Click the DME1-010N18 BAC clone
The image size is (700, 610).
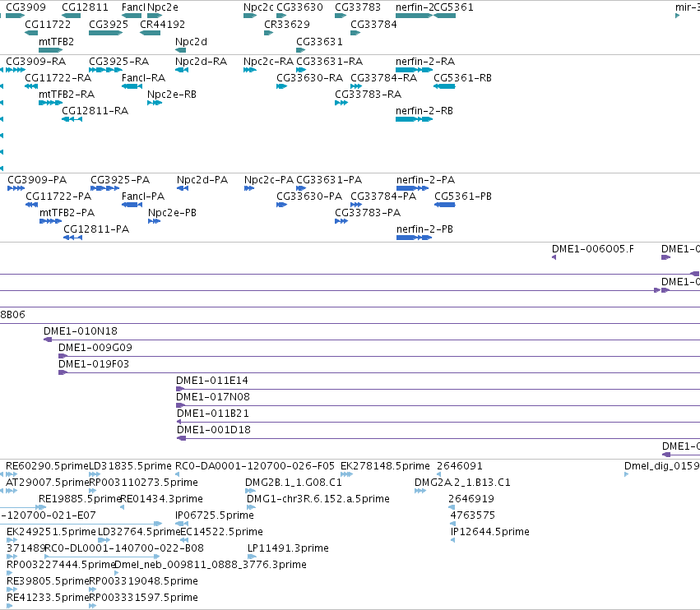(x=372, y=340)
